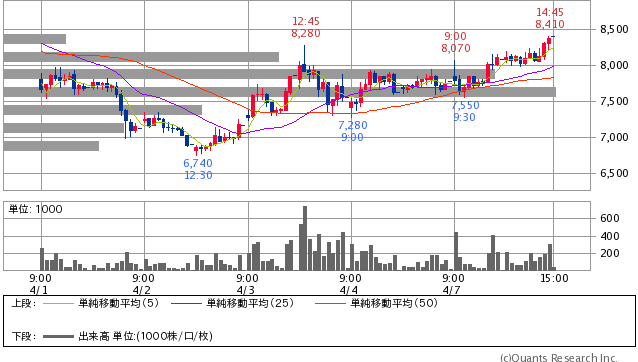Click the purple moving average legend line

tap(186, 303)
